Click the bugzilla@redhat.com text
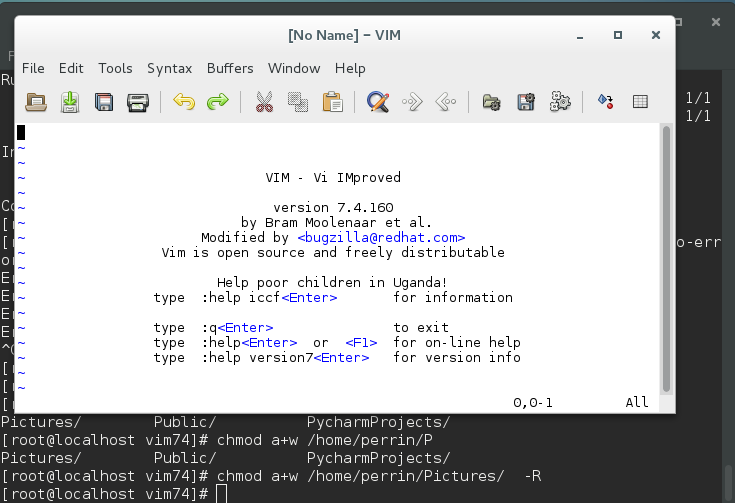735x503 pixels. click(x=381, y=238)
